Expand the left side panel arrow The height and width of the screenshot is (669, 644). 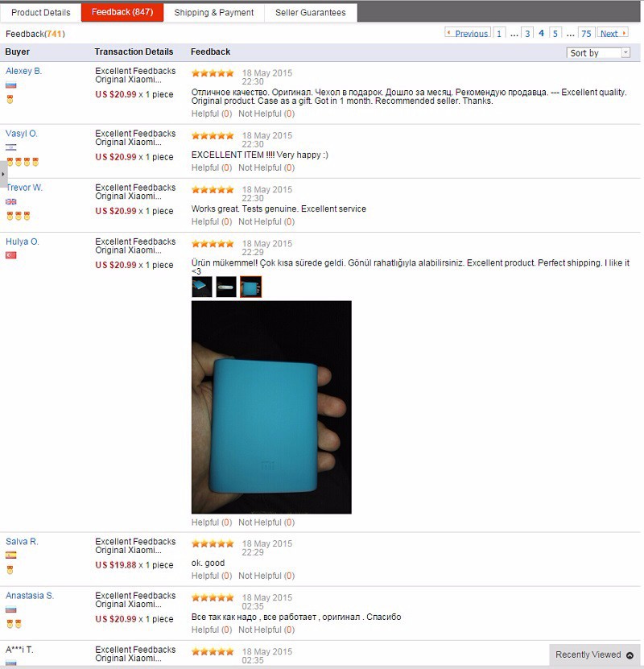click(3, 174)
